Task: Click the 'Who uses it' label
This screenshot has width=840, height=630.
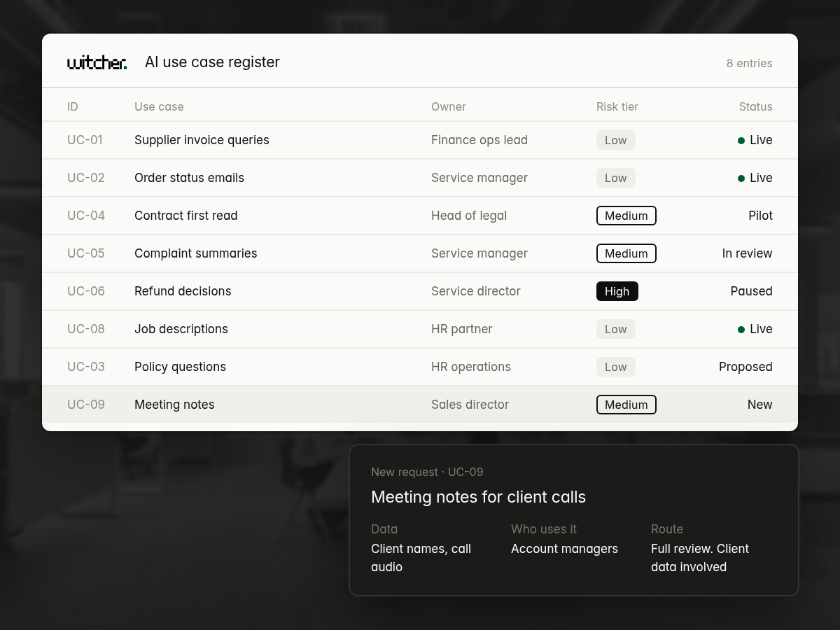Action: click(x=544, y=529)
